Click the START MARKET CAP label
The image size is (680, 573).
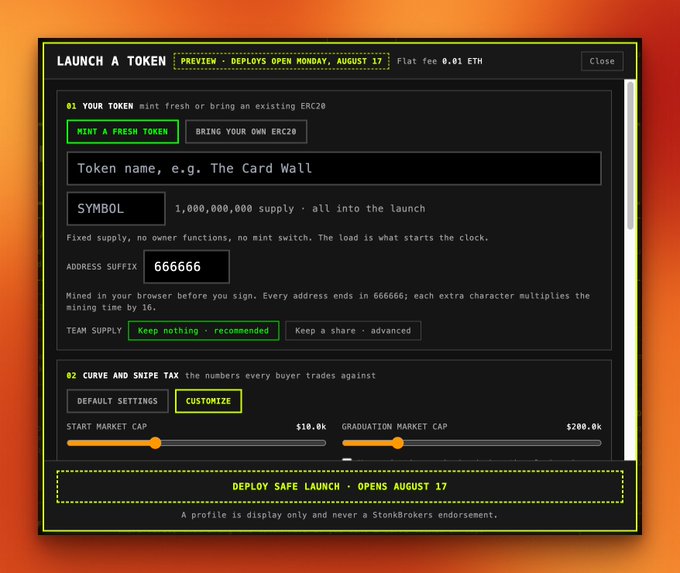[x=107, y=427]
